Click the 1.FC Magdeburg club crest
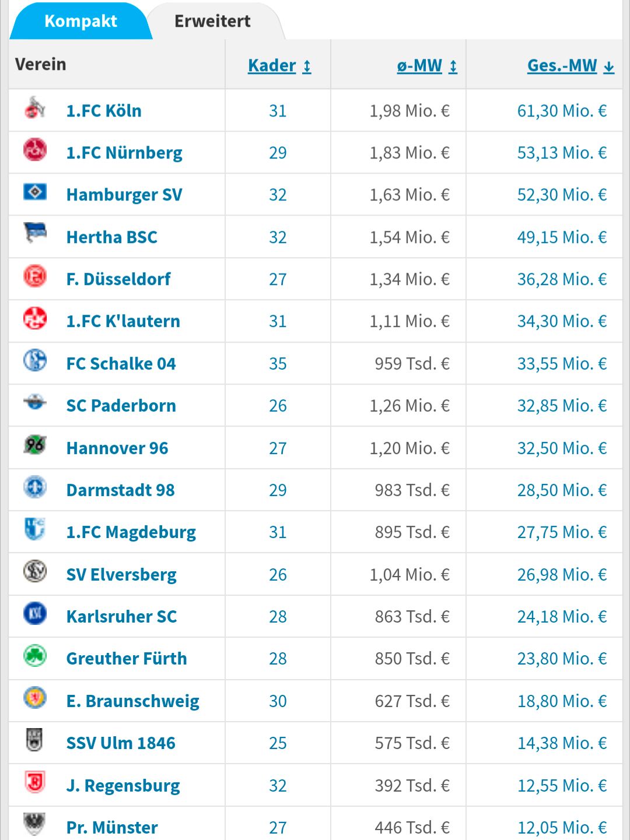The image size is (630, 840). tap(35, 529)
